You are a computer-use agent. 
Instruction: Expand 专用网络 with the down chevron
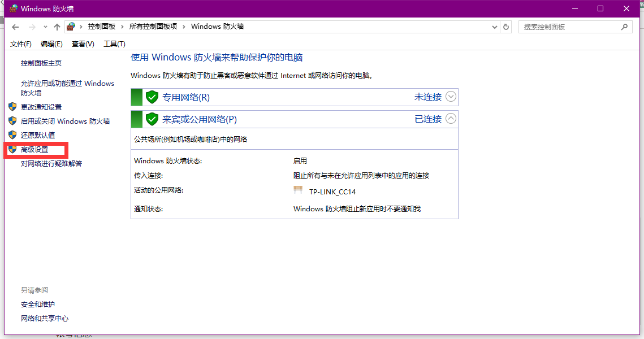coord(451,97)
